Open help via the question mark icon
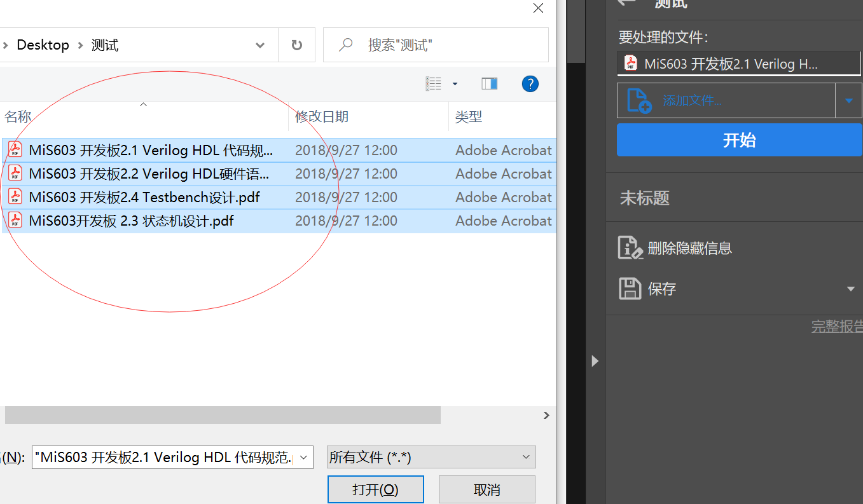This screenshot has height=504, width=863. [530, 83]
